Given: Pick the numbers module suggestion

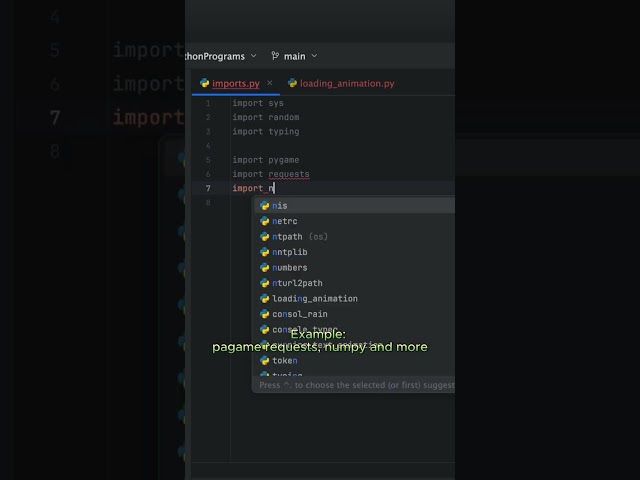Looking at the screenshot, I should click(x=355, y=267).
